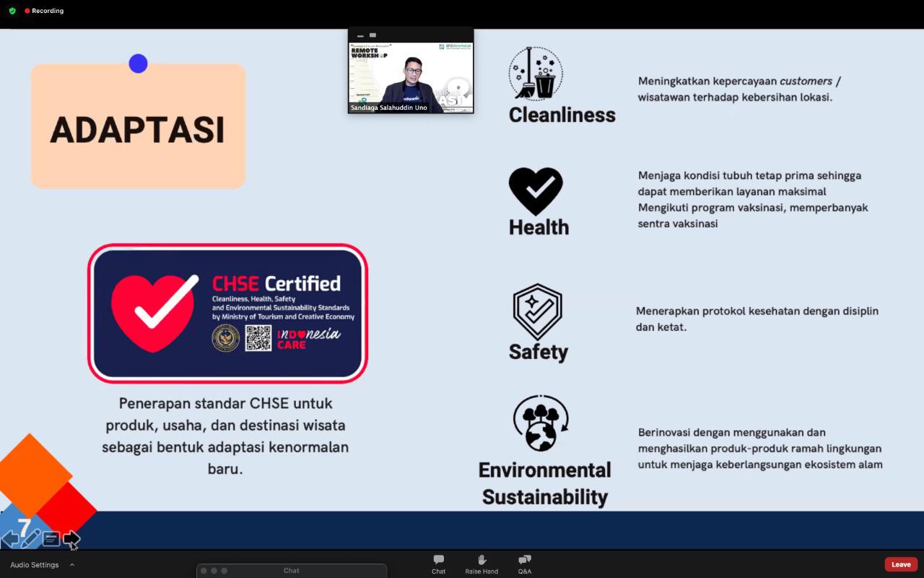Go to the previous slide arrow
This screenshot has height=578, width=924.
click(x=10, y=538)
